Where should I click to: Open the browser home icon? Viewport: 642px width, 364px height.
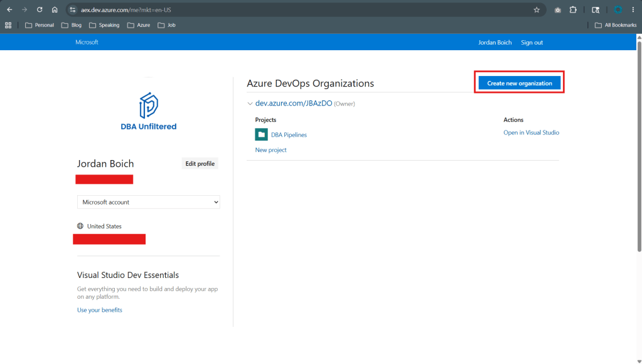click(55, 9)
